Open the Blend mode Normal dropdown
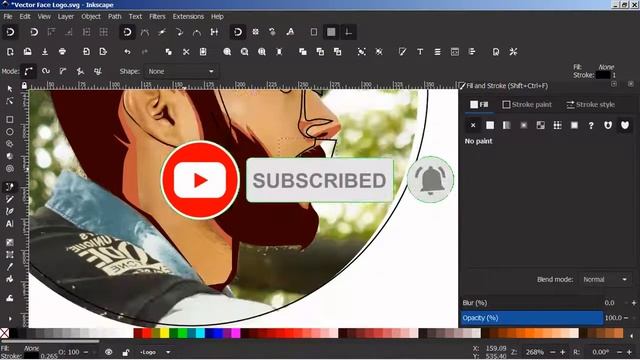The image size is (640, 360). pos(605,280)
